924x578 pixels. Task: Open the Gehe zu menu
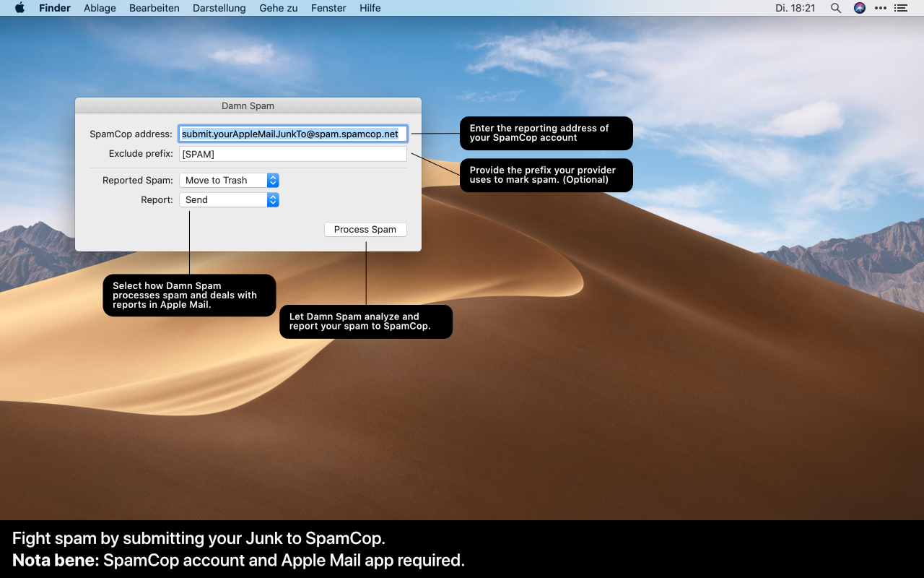(x=278, y=8)
